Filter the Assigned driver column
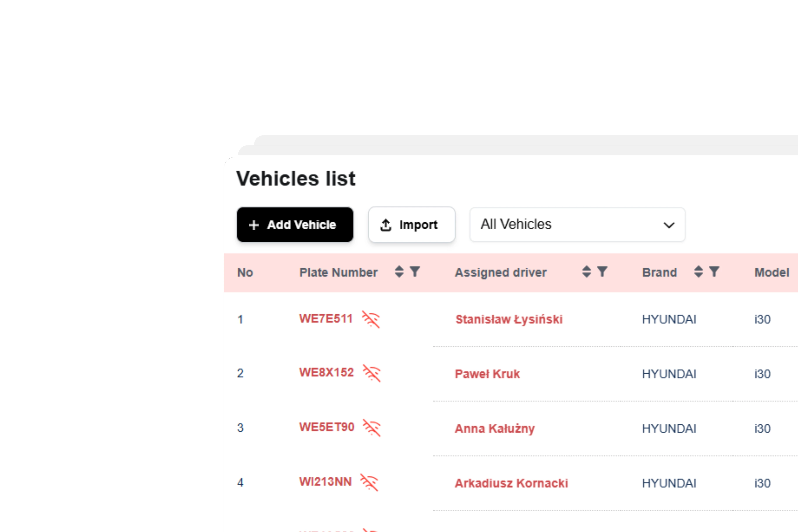 (602, 272)
